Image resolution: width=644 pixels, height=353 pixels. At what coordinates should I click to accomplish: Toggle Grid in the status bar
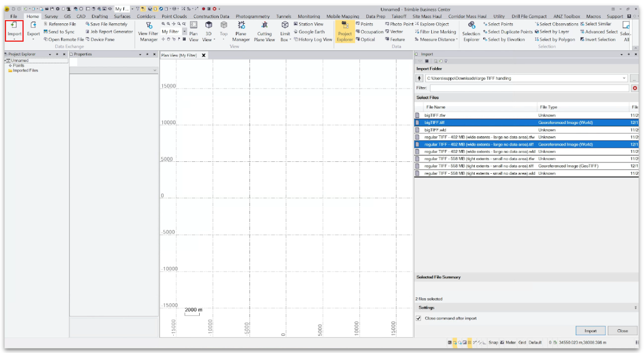tap(522, 343)
